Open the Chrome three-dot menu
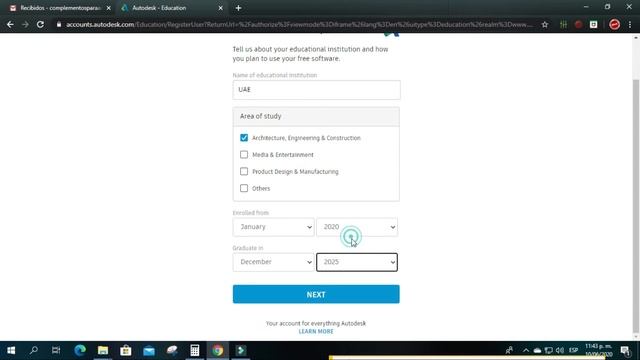 [x=630, y=24]
